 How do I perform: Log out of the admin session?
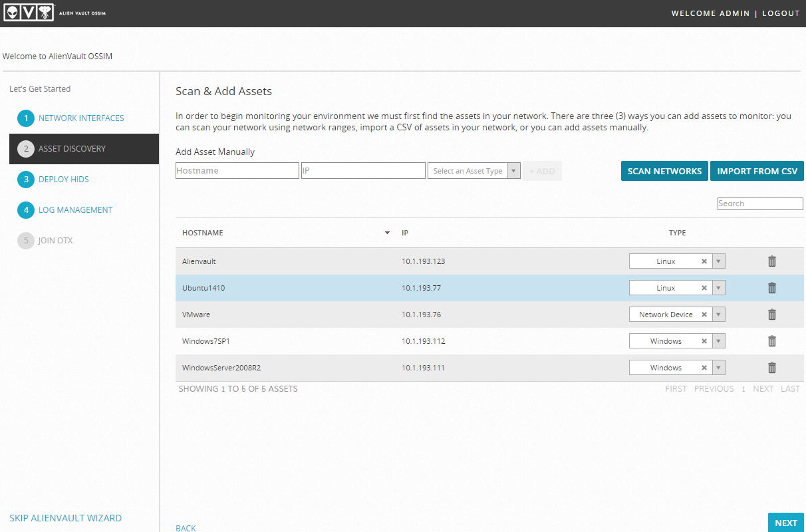click(x=781, y=13)
